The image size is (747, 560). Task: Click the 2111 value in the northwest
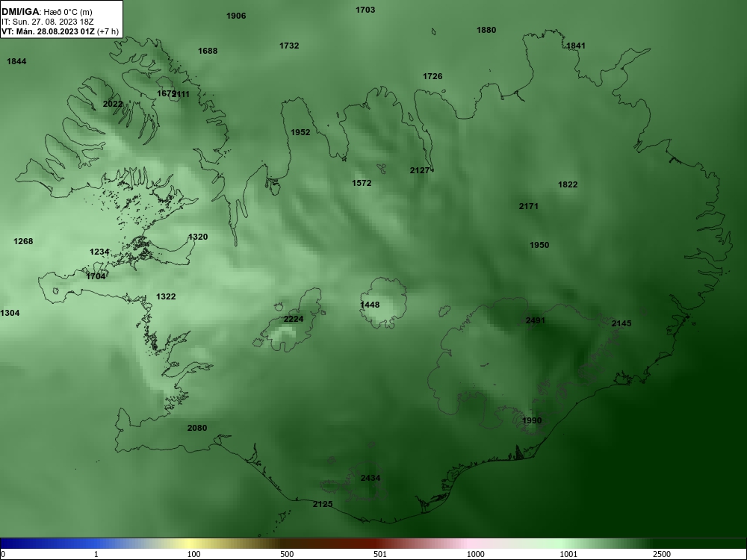[x=182, y=94]
